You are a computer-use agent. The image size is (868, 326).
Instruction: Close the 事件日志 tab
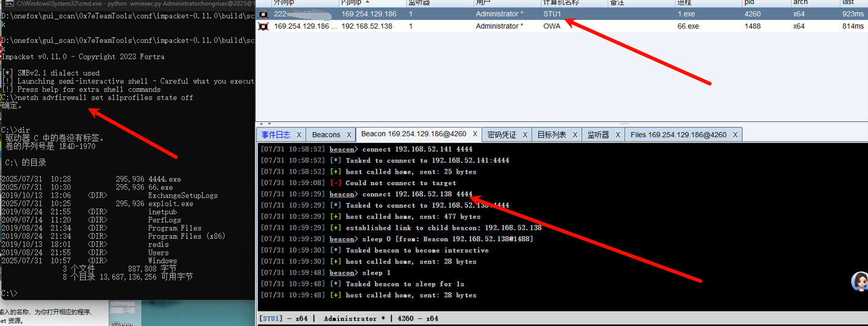tap(299, 135)
